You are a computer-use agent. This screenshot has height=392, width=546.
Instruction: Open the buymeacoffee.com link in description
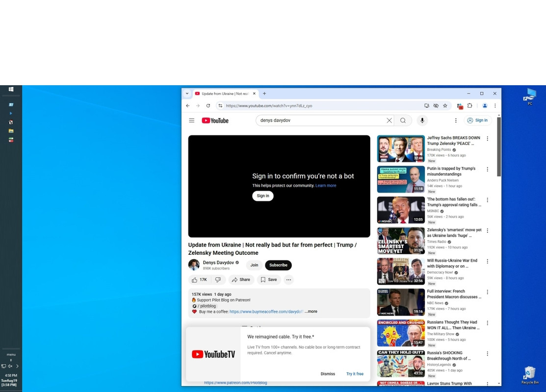pos(266,312)
